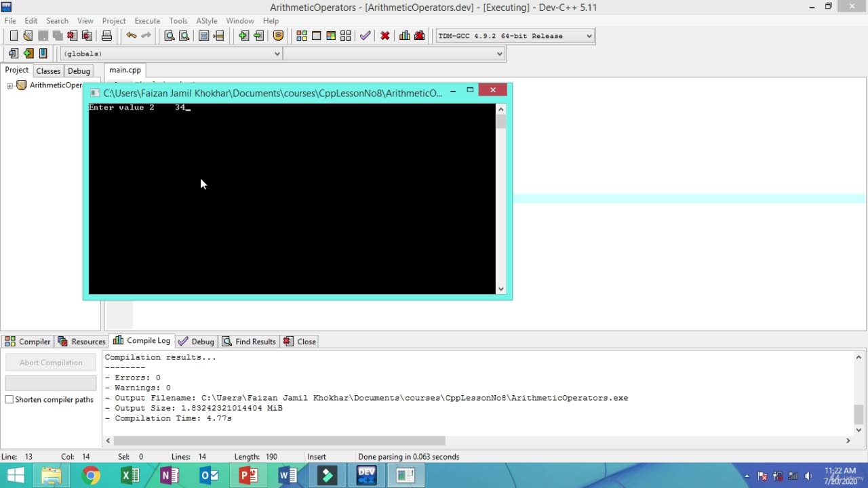868x488 pixels.
Task: Click the Goto bookmarks icon
Action: [x=43, y=54]
